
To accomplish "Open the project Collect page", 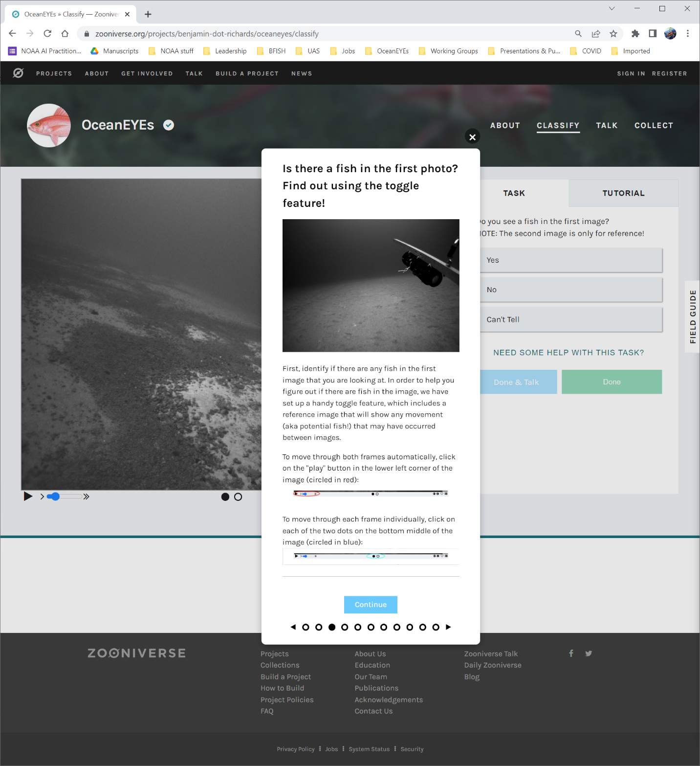I will click(654, 126).
